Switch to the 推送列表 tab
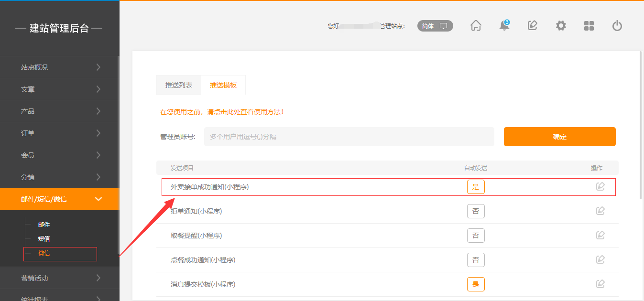The image size is (644, 301). 179,85
